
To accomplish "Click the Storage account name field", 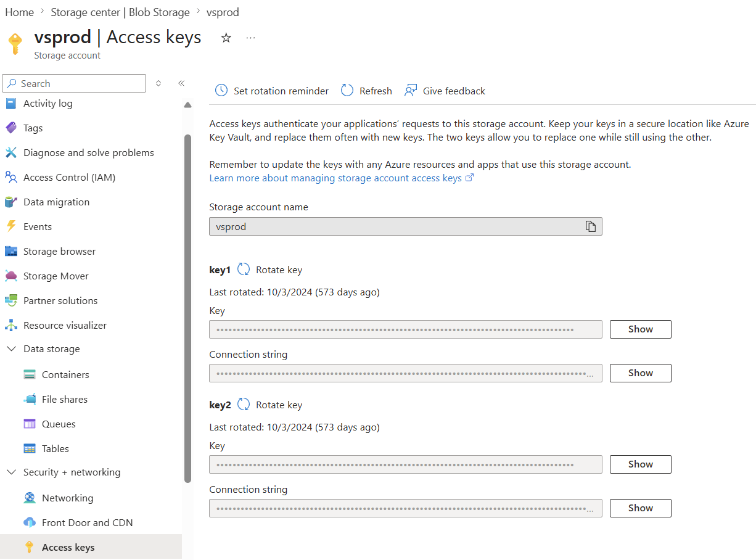I will click(406, 226).
